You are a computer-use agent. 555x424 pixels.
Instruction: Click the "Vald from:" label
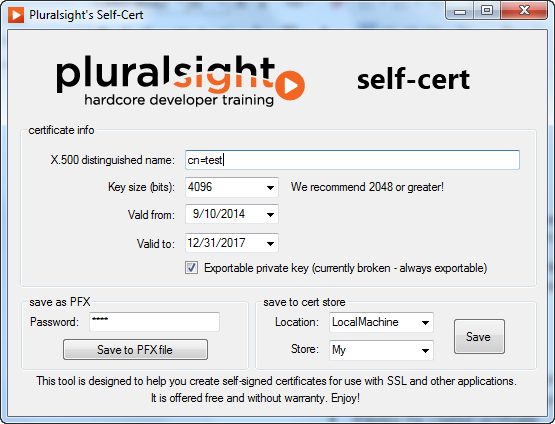pos(151,215)
